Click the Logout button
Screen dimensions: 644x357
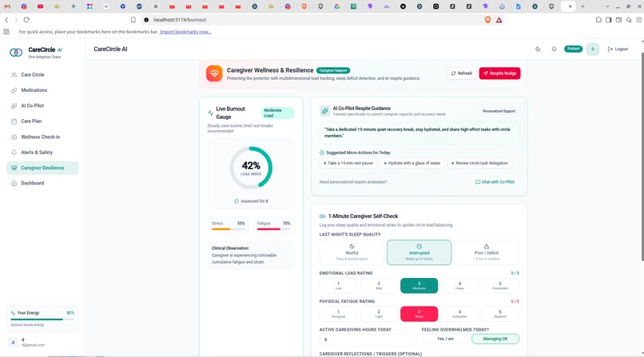[x=618, y=50]
